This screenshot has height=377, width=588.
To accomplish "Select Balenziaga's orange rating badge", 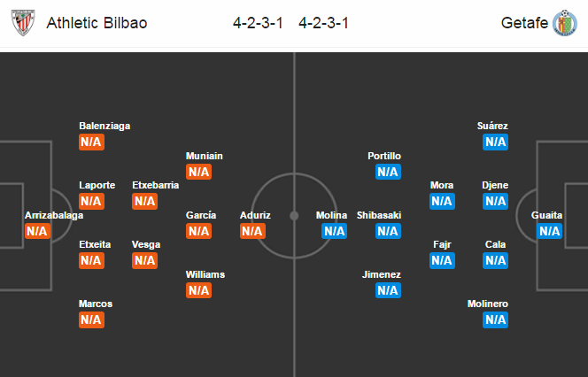I will coord(91,142).
